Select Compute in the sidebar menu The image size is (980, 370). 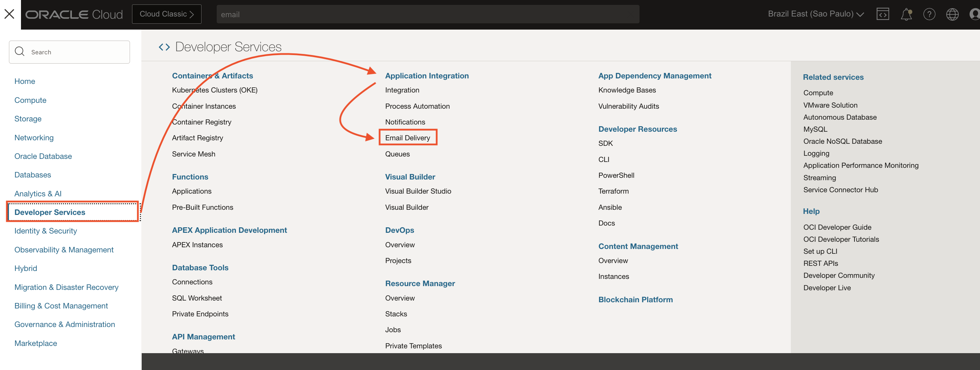[x=30, y=100]
